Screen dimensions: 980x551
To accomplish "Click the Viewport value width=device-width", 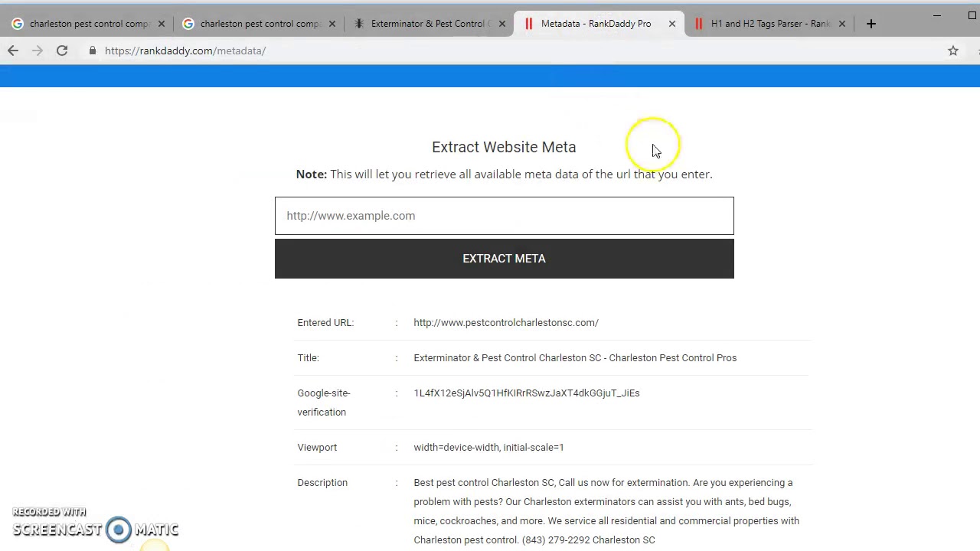I will (488, 448).
